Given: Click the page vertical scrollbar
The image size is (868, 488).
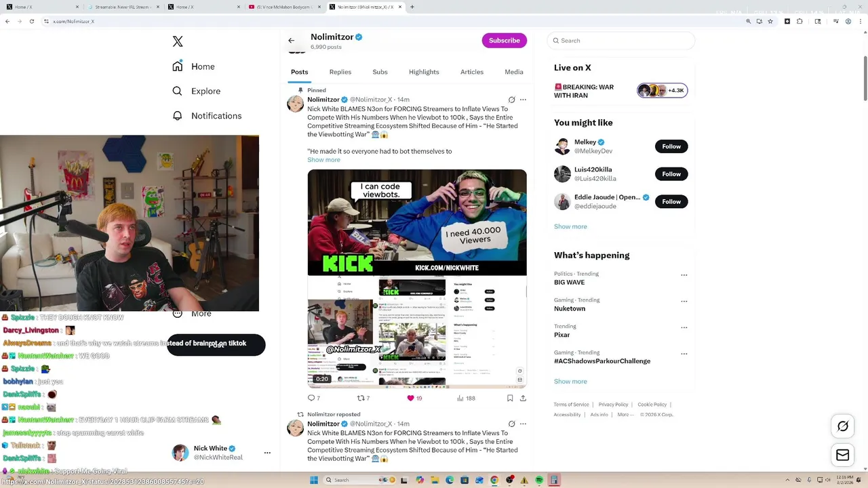Looking at the screenshot, I should coord(865,78).
